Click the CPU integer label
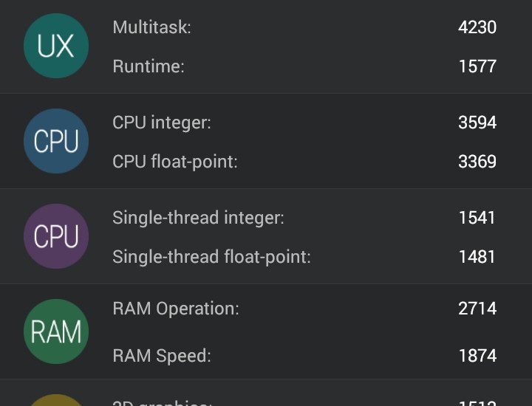 click(x=161, y=123)
